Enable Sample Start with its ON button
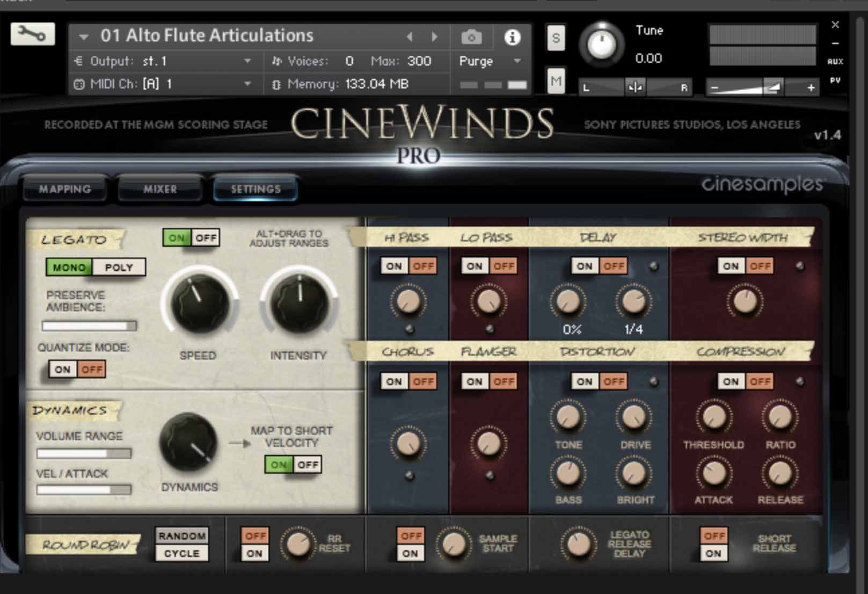 click(410, 554)
